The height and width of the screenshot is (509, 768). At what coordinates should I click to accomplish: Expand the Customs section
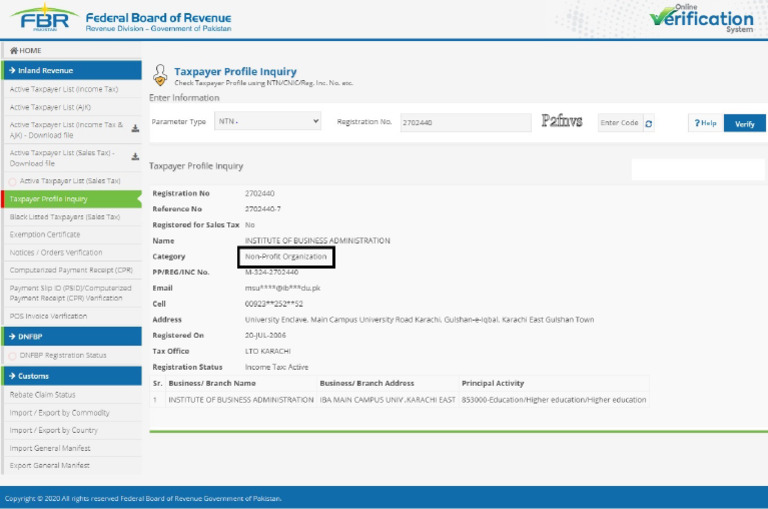(x=72, y=376)
